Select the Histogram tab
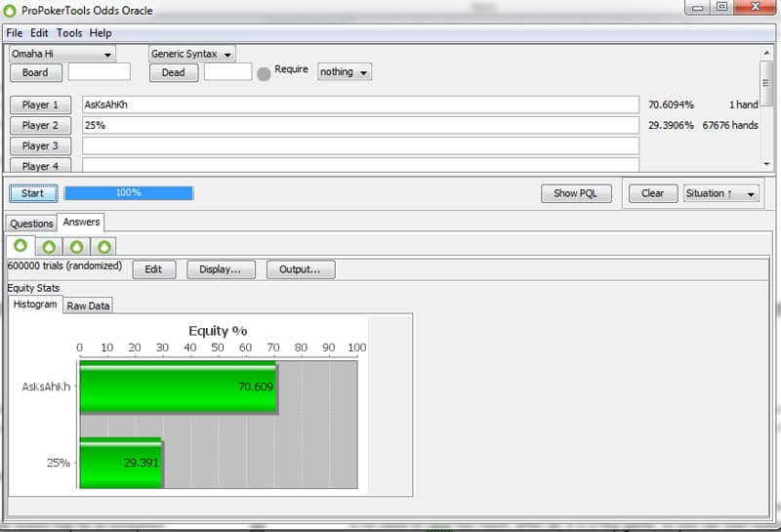The width and height of the screenshot is (781, 532). click(x=35, y=305)
